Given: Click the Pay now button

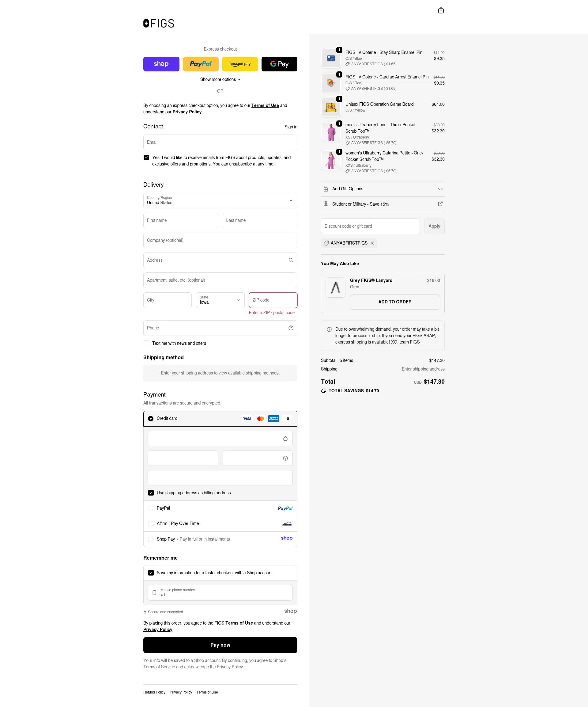Looking at the screenshot, I should [x=220, y=645].
